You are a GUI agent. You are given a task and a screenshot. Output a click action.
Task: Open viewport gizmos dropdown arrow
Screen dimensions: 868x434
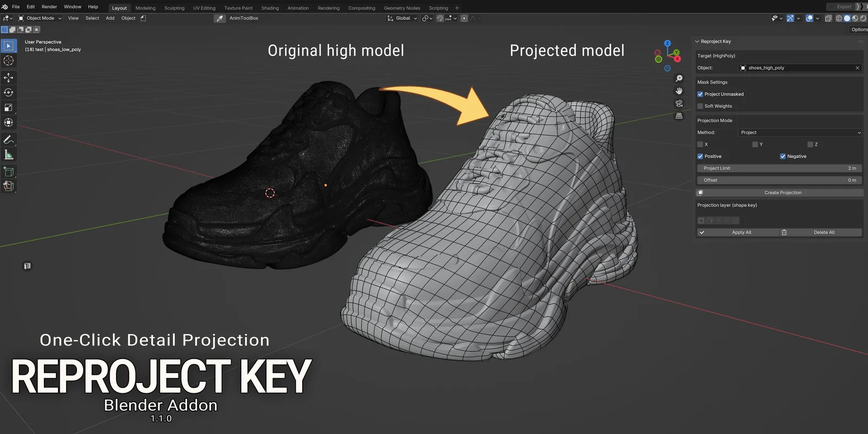(x=799, y=18)
